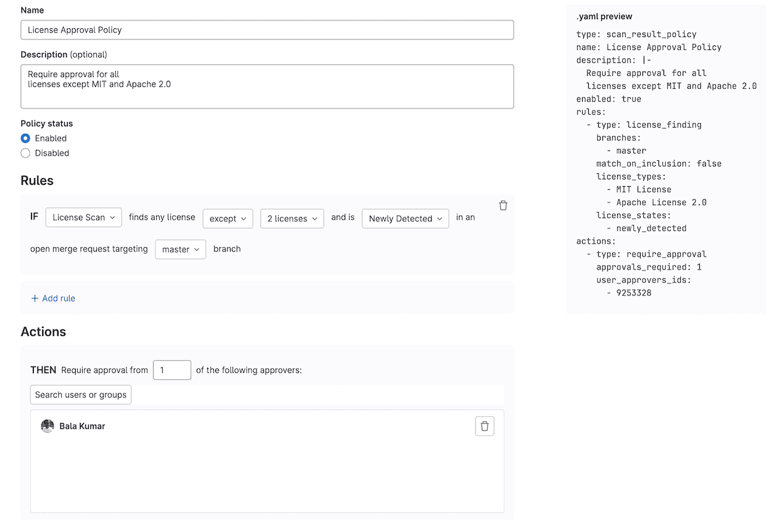This screenshot has height=532, width=780.
Task: Expand the 'except' match dropdown
Action: tap(228, 219)
